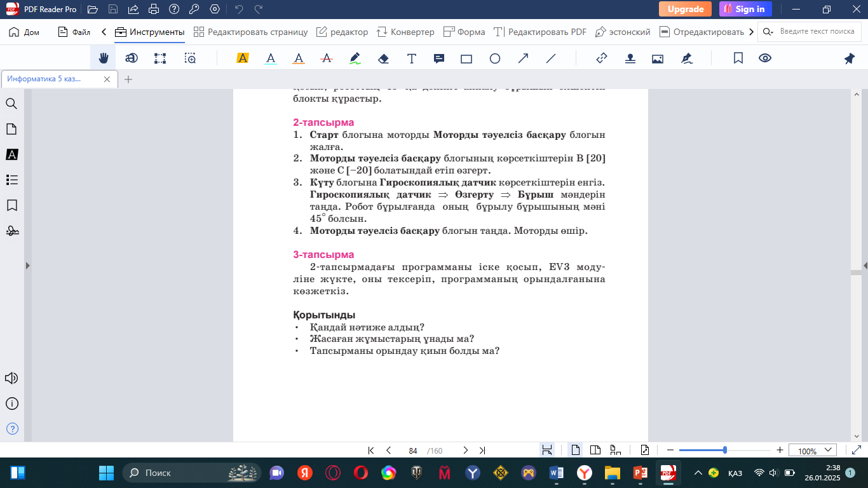Image resolution: width=868 pixels, height=488 pixels.
Task: Open the bookmarks panel in left sidebar
Action: tap(11, 205)
